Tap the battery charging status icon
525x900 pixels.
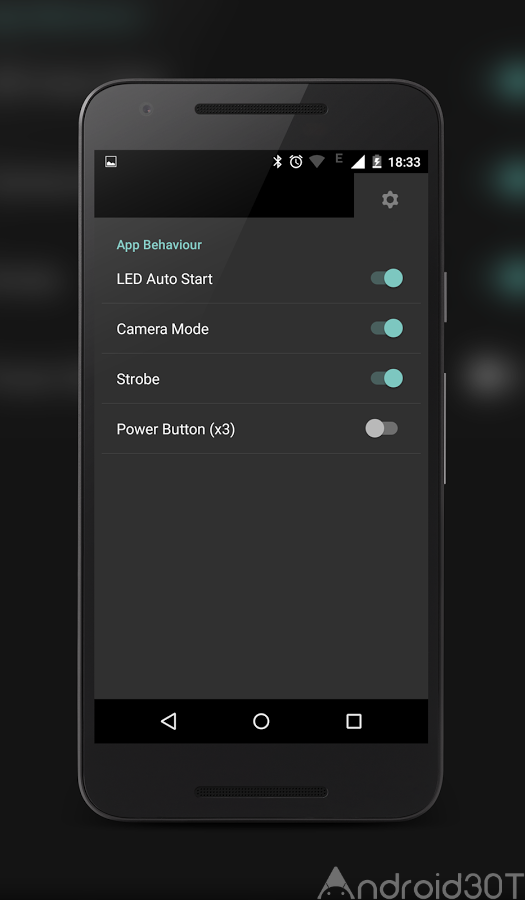point(376,162)
